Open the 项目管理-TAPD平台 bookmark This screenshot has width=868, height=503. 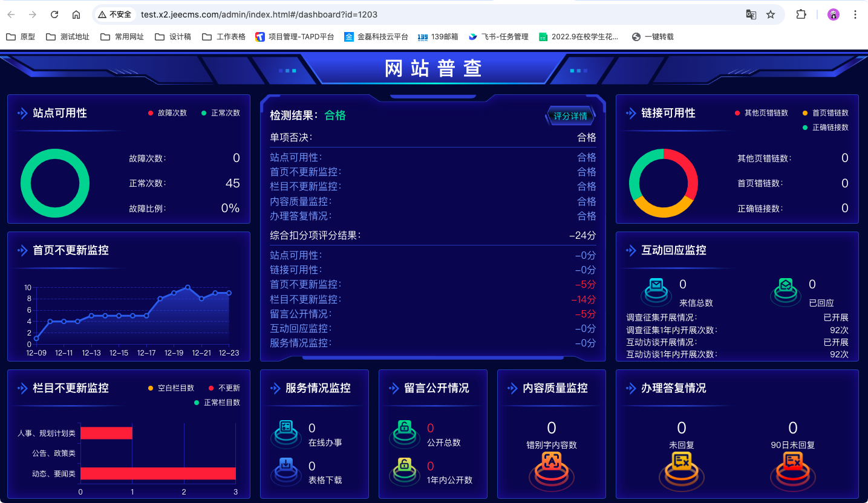coord(295,37)
